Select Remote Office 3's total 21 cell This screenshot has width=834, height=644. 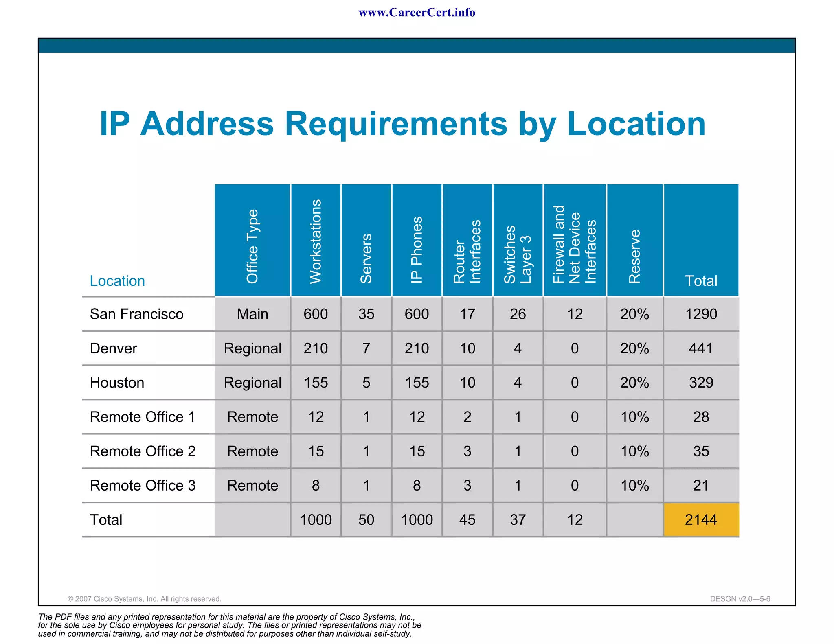tap(701, 485)
